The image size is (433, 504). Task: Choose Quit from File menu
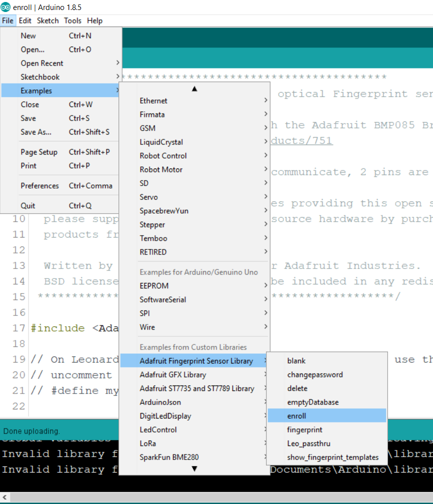point(61,205)
